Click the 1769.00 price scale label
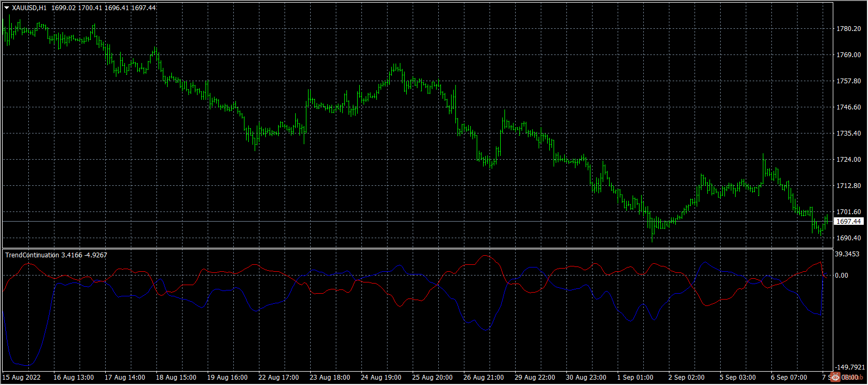 pos(848,55)
